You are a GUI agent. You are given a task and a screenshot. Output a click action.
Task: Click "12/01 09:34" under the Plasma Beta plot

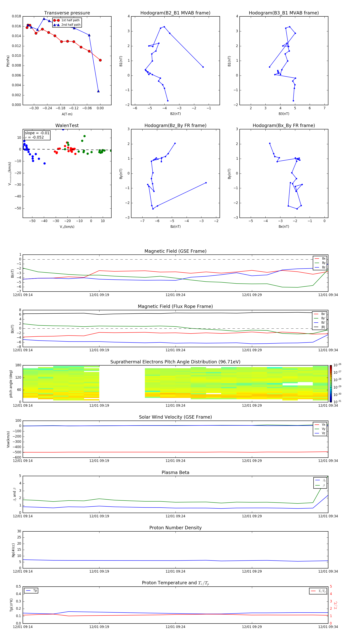(328, 516)
